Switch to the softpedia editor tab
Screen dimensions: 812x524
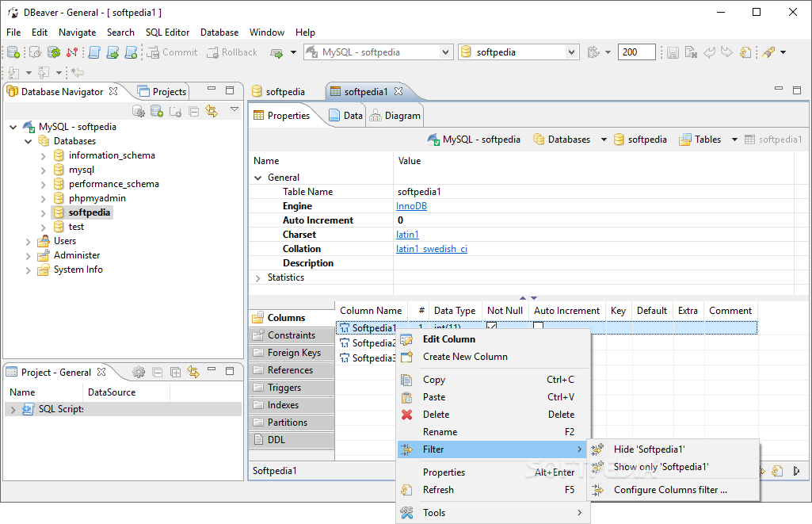(x=279, y=92)
